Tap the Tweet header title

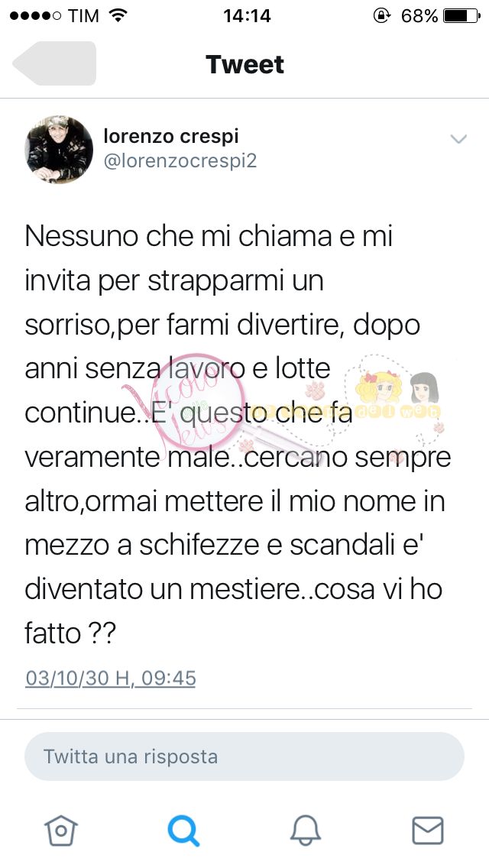click(244, 64)
